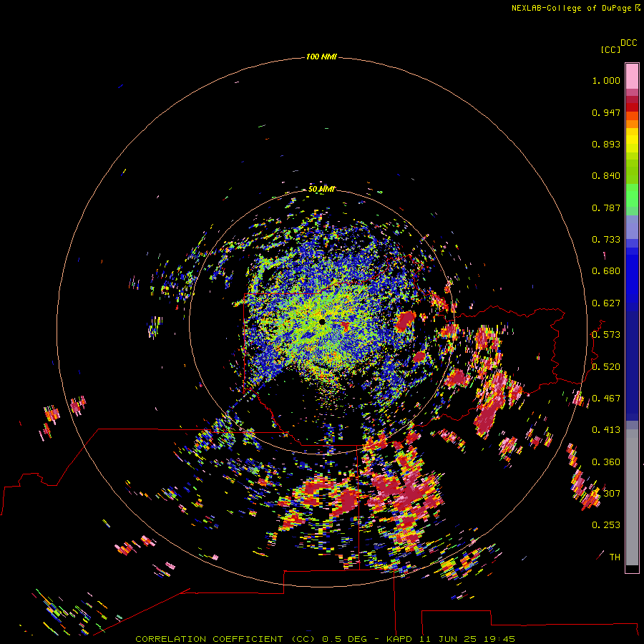Click the 0.253 scale value
644x644 pixels.
[606, 525]
